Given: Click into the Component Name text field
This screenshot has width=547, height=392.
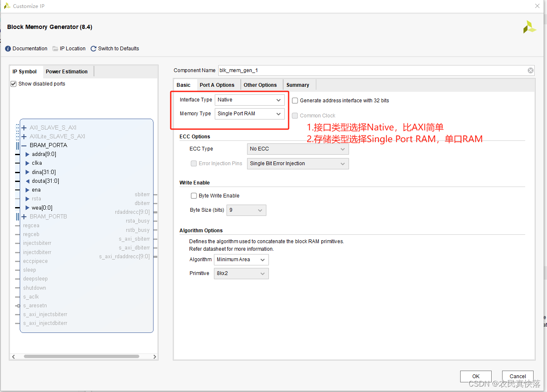Looking at the screenshot, I should click(369, 70).
